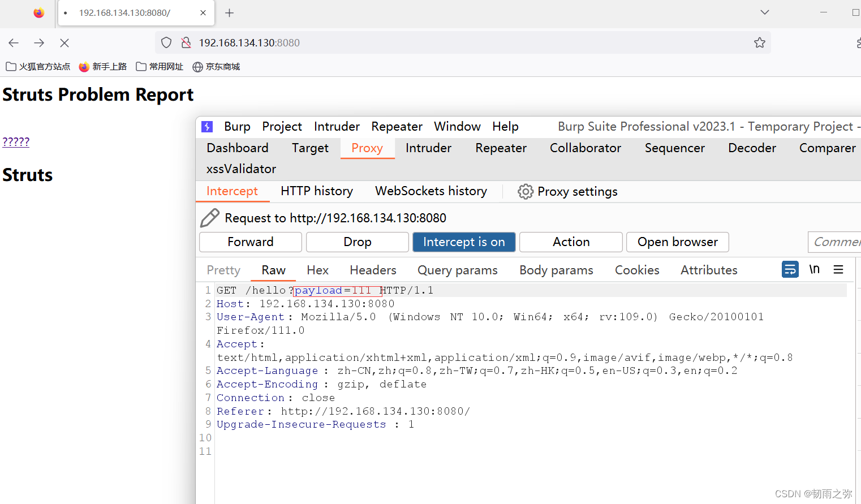This screenshot has height=504, width=861.
Task: Stop page loading with X button
Action: click(x=64, y=42)
